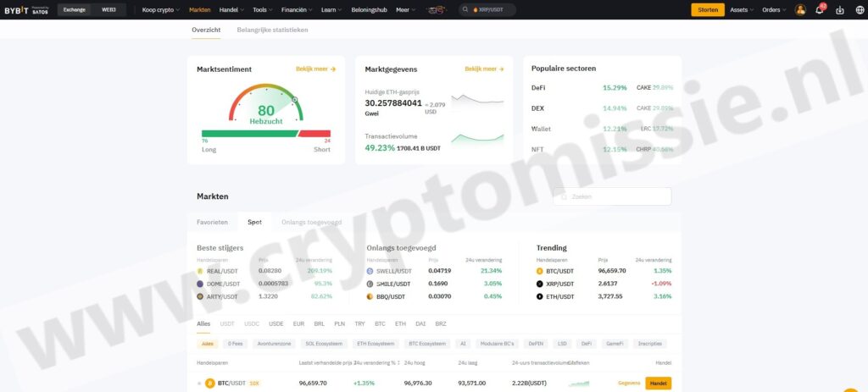
Task: Expand the Koop crypto dropdown
Action: [161, 10]
